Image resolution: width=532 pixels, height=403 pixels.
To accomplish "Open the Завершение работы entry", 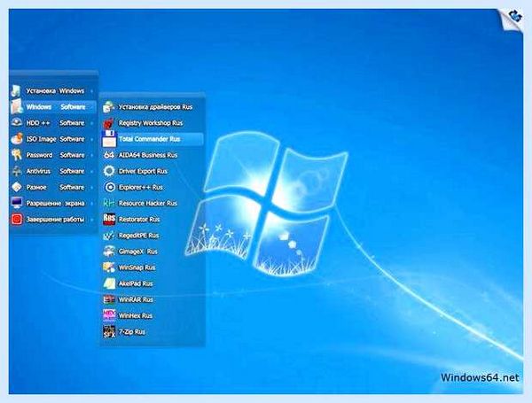I will coord(53,220).
